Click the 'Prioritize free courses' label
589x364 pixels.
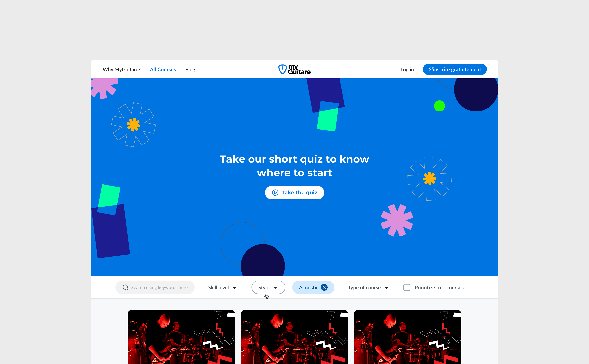(x=439, y=287)
